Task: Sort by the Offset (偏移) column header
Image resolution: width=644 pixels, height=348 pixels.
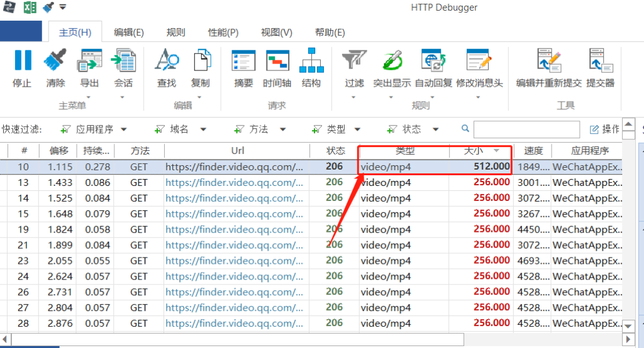Action: (58, 151)
